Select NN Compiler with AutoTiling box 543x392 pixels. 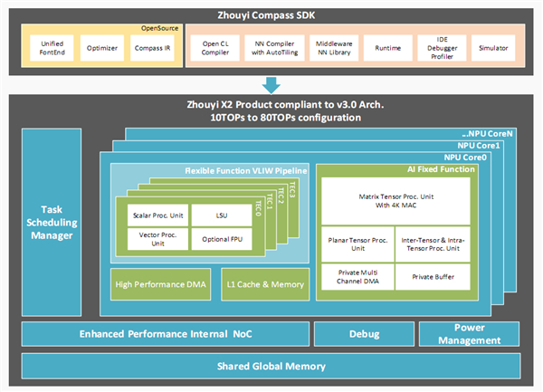coord(274,48)
